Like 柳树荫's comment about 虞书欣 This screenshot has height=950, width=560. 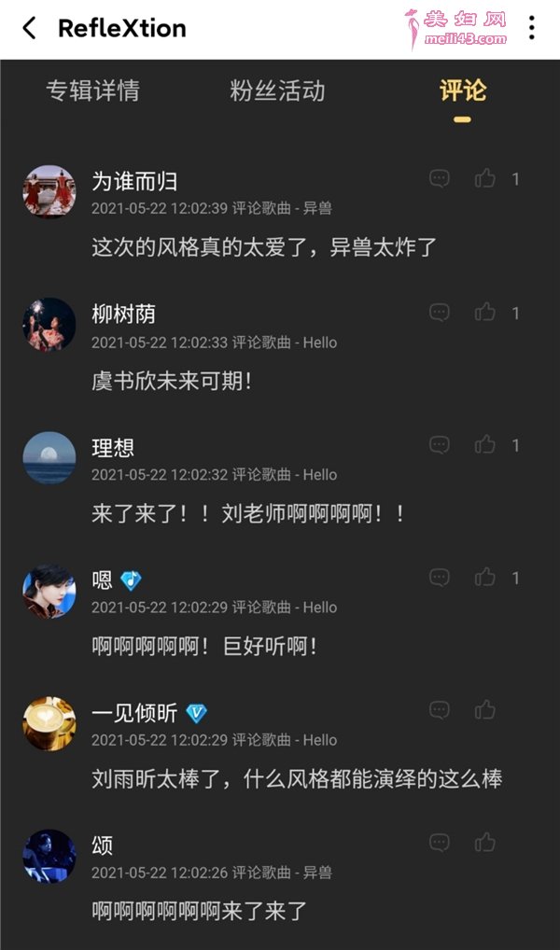[484, 312]
